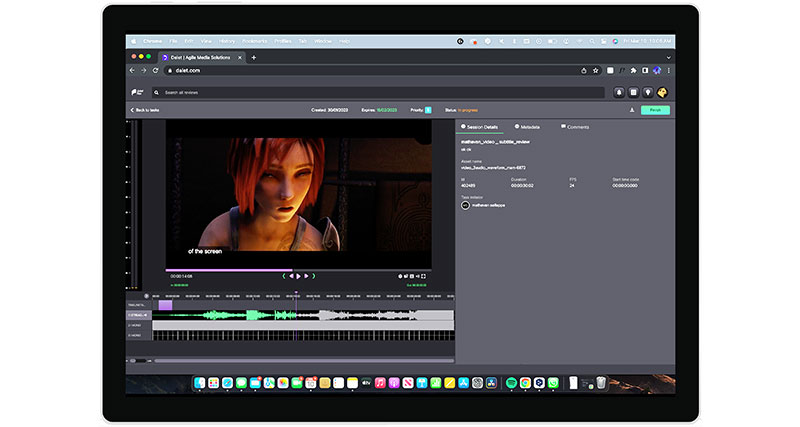
Task: Select the purple subtitle segment on timeline
Action: [165, 305]
